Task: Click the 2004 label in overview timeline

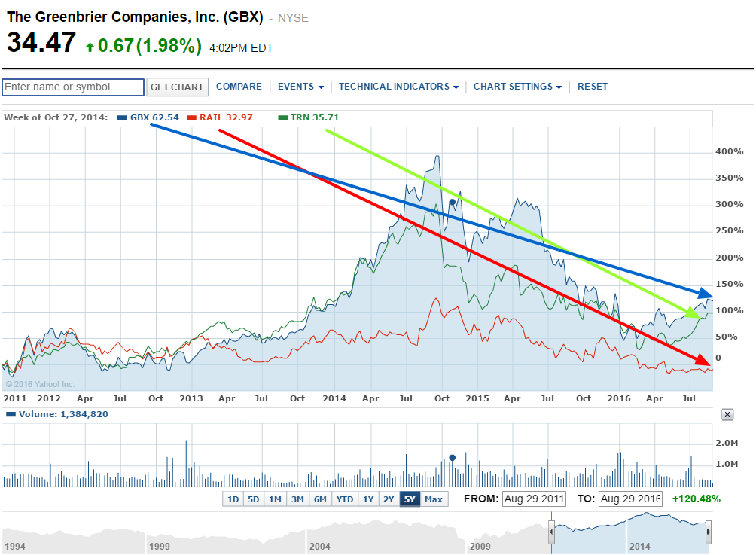Action: (x=320, y=546)
